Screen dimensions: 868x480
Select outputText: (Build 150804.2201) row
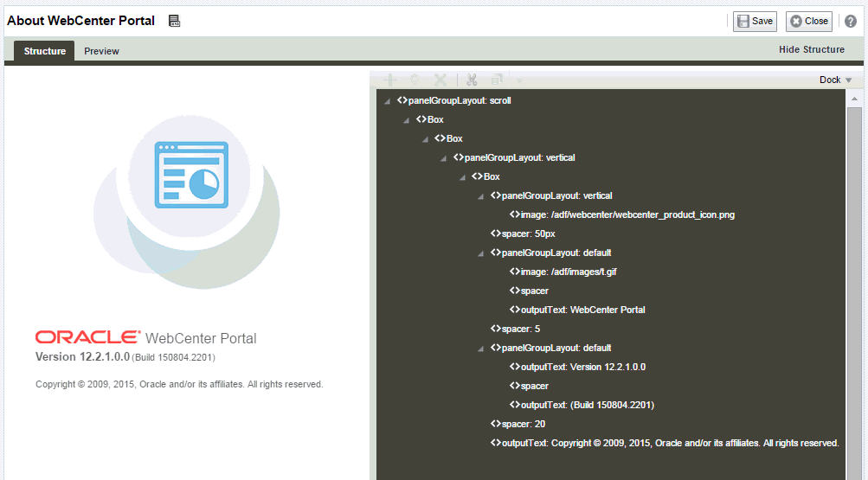[x=582, y=405]
